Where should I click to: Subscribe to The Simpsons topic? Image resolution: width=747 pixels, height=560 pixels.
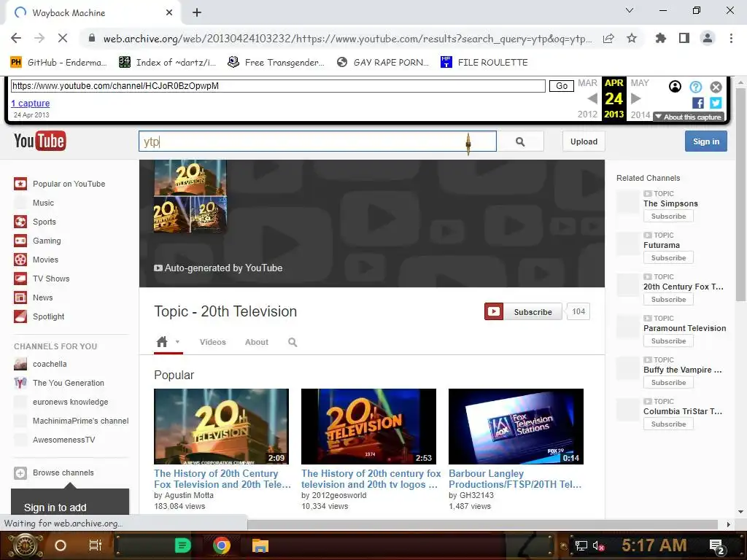(x=668, y=216)
